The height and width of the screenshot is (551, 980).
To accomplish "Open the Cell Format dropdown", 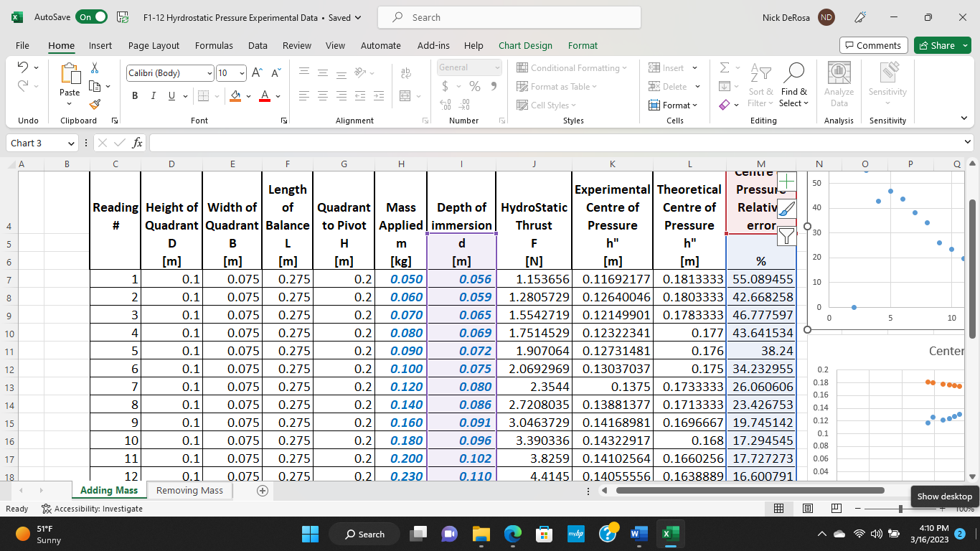I will coord(673,105).
